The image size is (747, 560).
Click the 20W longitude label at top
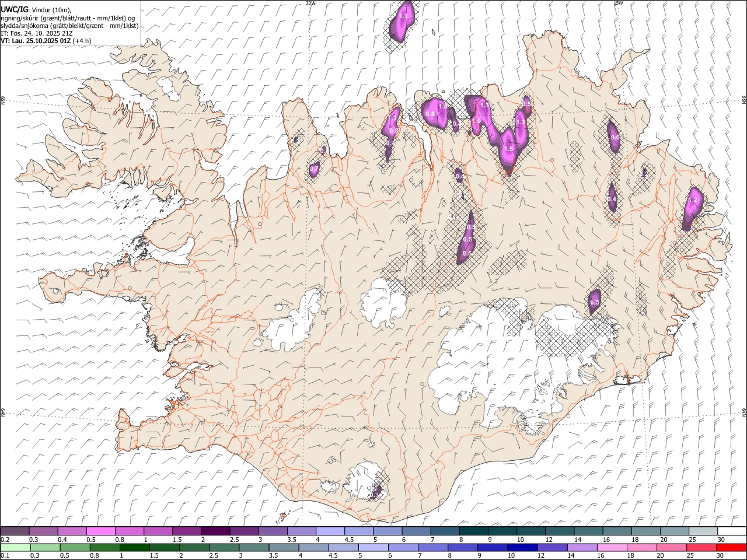coord(310,3)
